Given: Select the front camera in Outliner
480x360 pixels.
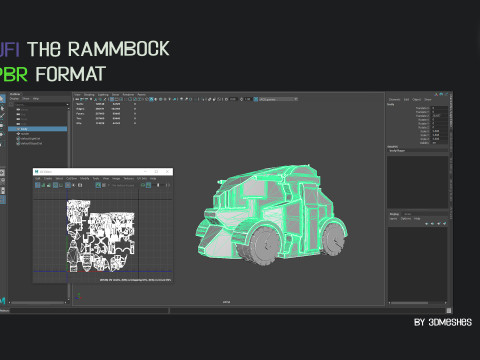Looking at the screenshot, I should [x=23, y=119].
